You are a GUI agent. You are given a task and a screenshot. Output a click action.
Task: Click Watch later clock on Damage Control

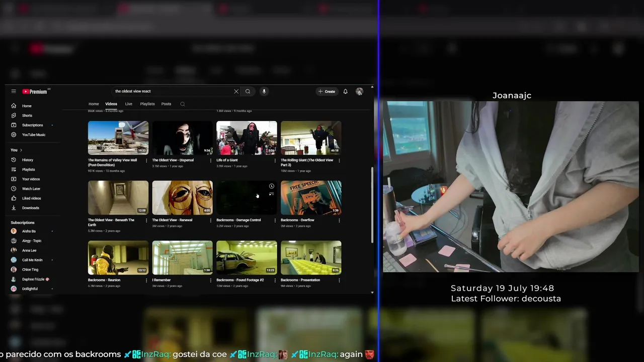tap(272, 186)
